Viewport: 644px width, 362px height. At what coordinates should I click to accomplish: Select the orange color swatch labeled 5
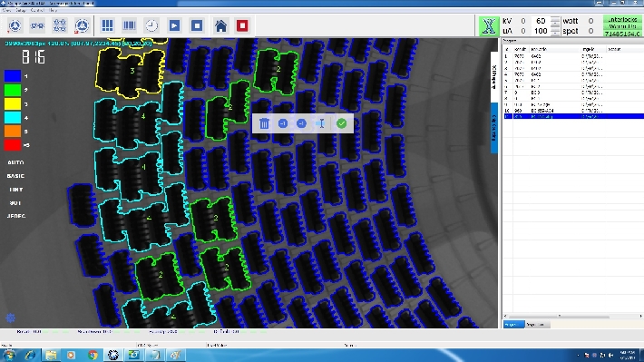(x=13, y=132)
